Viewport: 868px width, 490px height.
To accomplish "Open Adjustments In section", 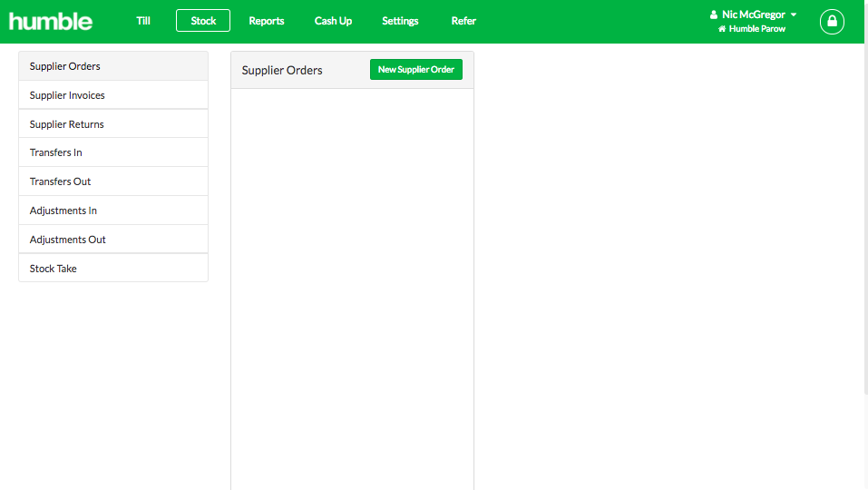I will click(113, 211).
